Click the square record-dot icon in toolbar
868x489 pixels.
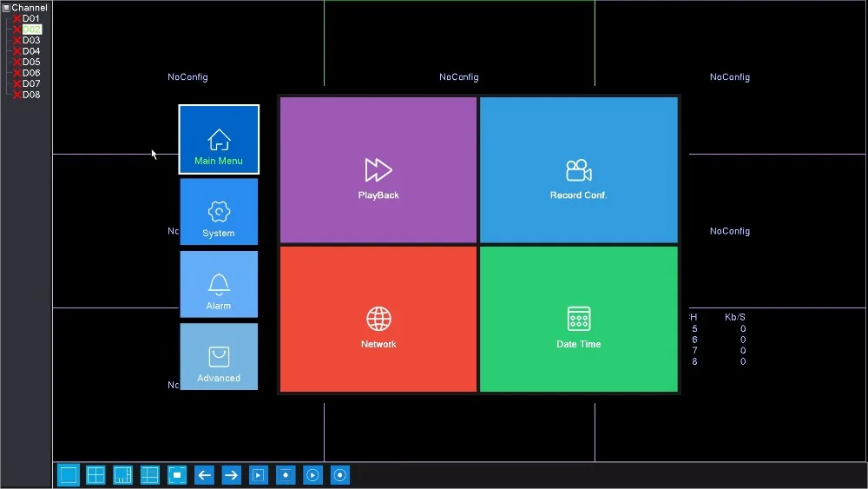286,475
